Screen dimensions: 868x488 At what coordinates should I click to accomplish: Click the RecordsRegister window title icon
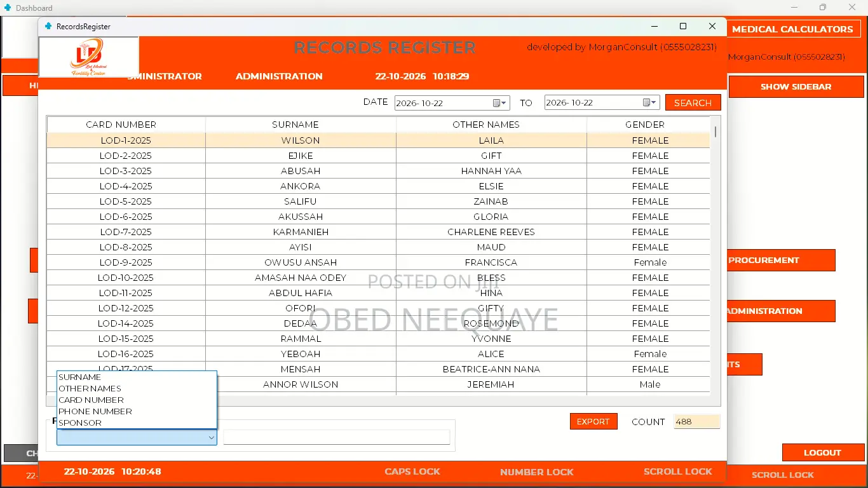pos(48,26)
